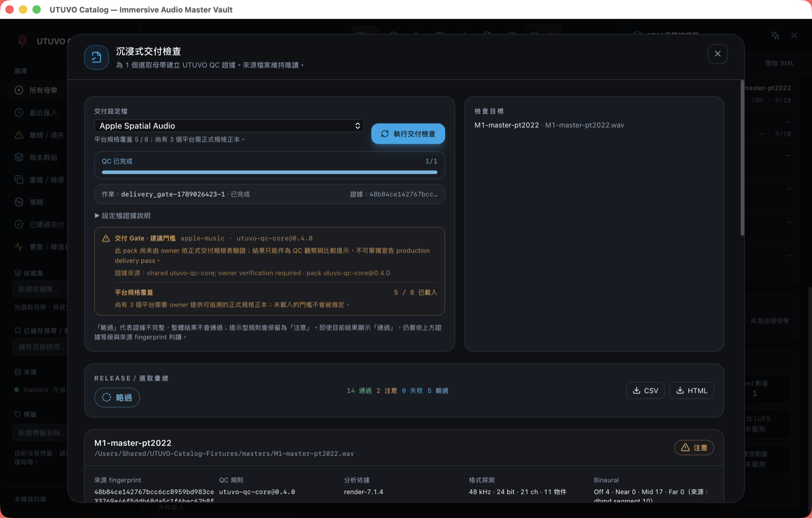Click job text delivery_gate-1789026423-1
The image size is (812, 518).
[x=173, y=195]
